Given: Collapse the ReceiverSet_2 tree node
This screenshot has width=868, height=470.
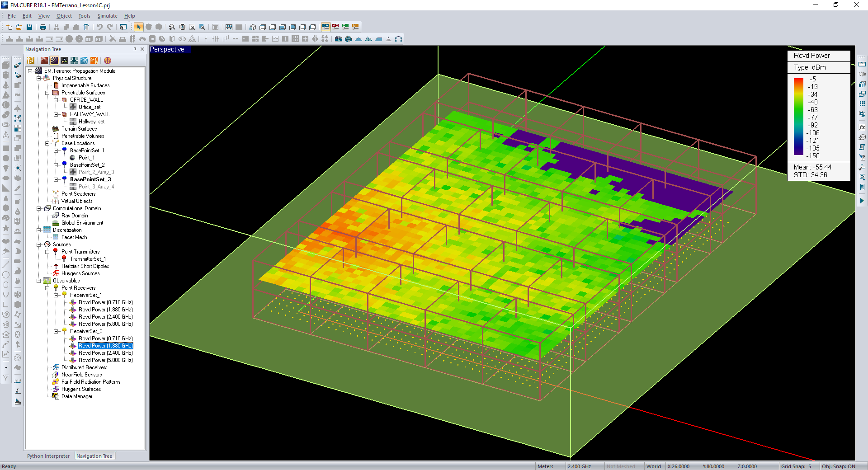Looking at the screenshot, I should pos(56,331).
